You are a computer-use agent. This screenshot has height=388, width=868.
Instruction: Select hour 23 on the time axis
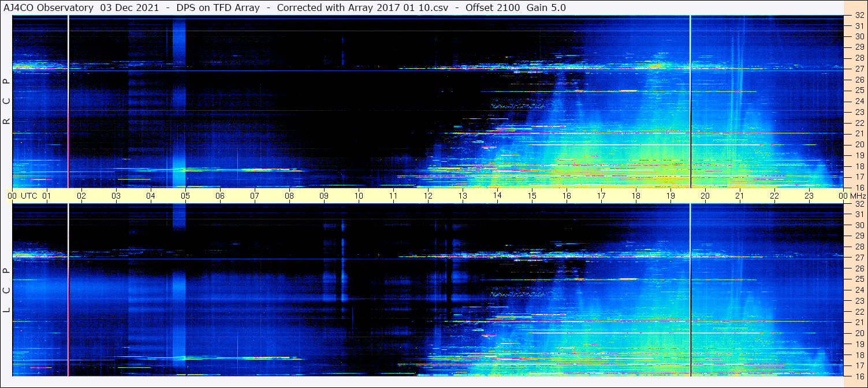[x=809, y=196]
